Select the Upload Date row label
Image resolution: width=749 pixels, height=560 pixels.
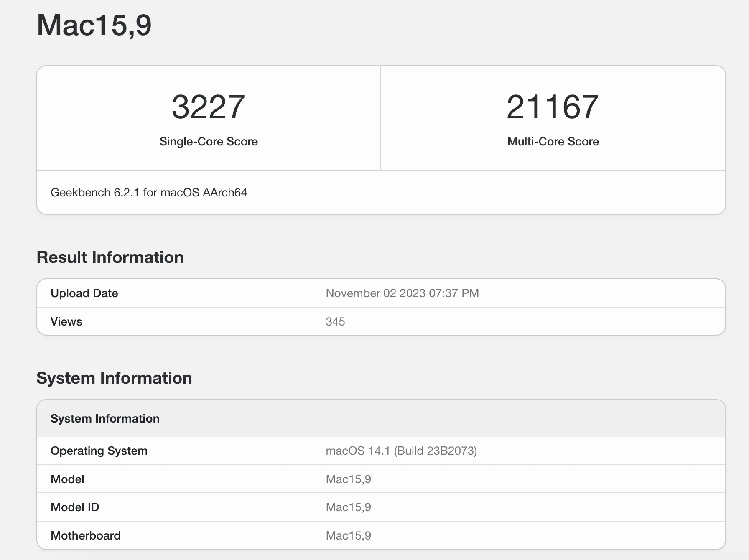click(84, 293)
